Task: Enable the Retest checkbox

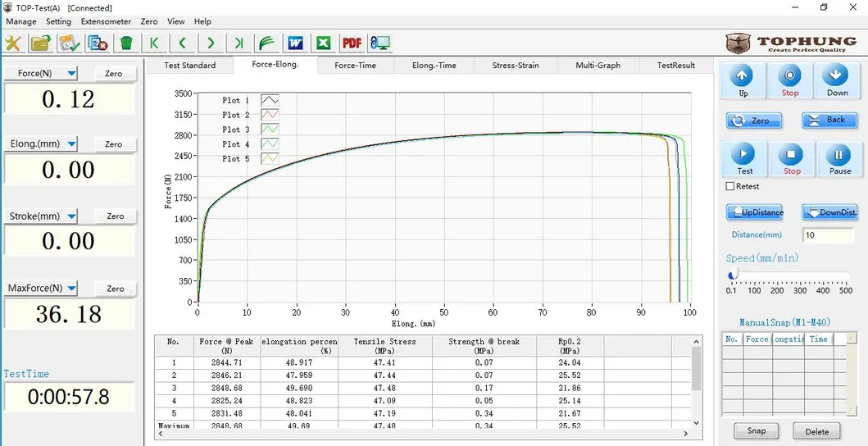Action: coord(730,186)
